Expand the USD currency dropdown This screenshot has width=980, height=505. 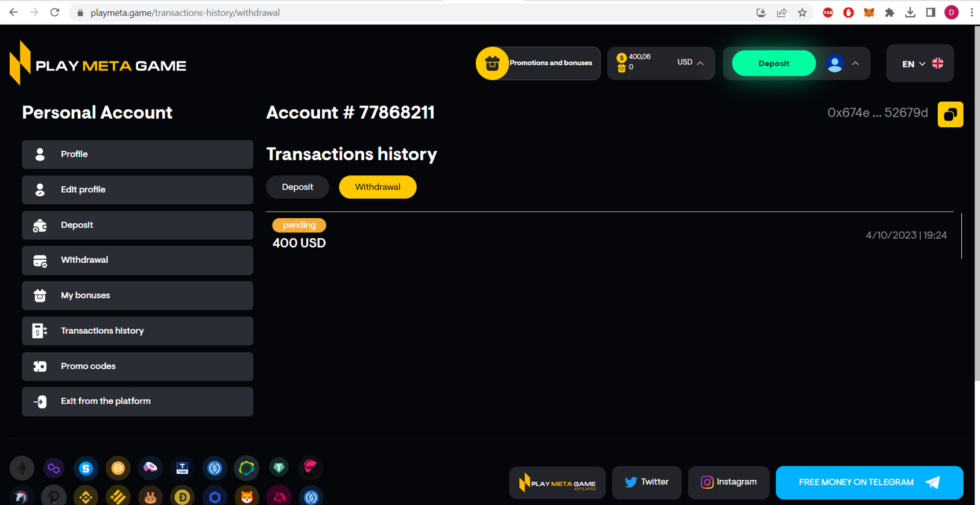point(691,63)
